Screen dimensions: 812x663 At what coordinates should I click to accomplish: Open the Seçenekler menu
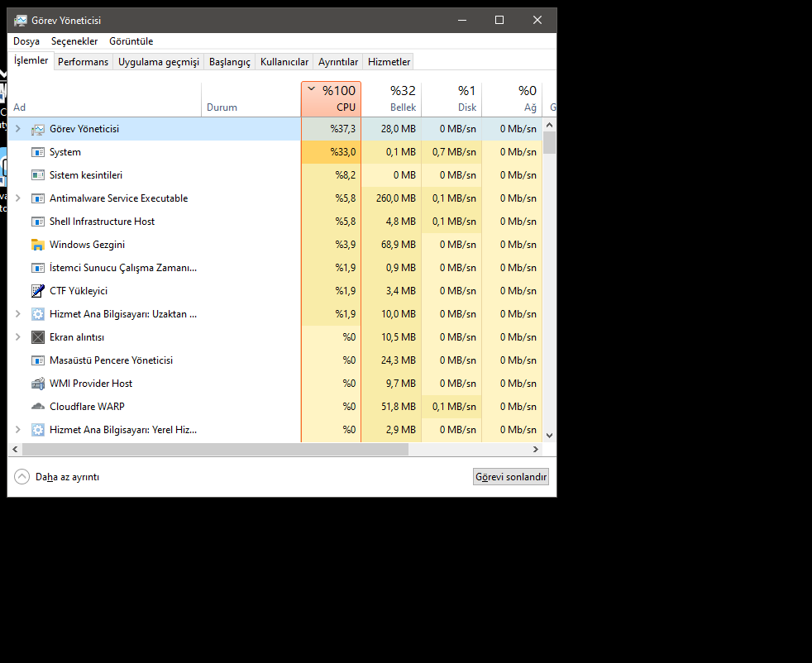[x=74, y=41]
